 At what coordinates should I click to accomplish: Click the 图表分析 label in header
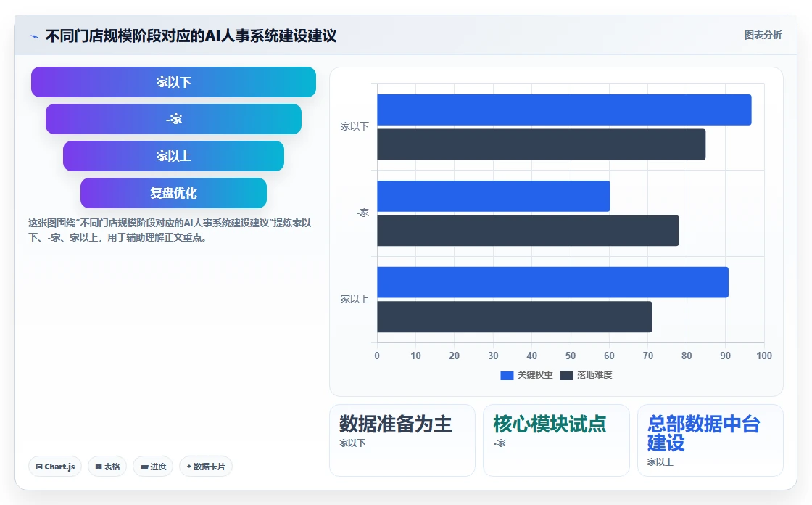click(763, 36)
